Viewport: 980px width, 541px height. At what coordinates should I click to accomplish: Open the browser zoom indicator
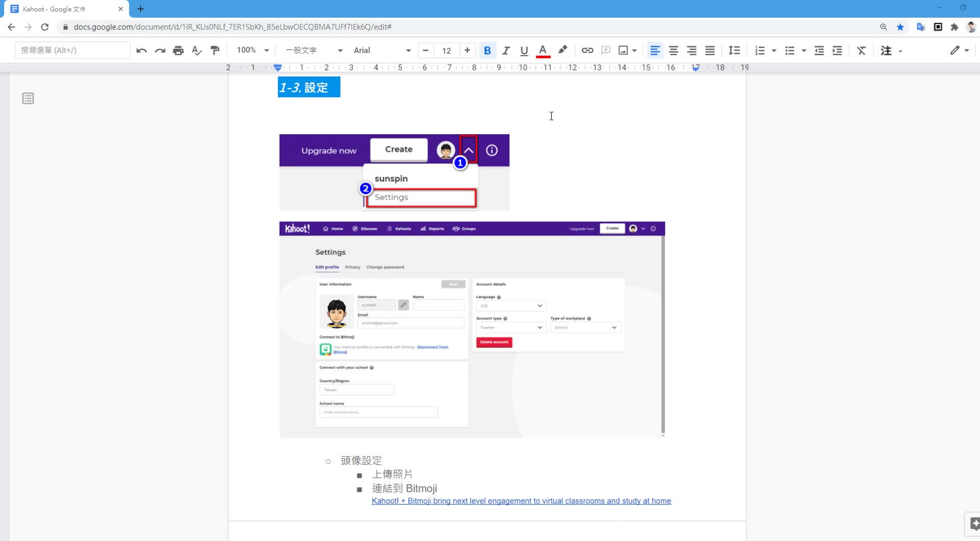point(884,27)
